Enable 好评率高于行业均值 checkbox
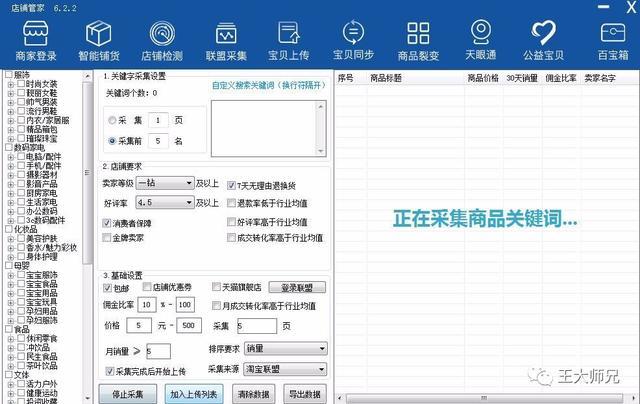This screenshot has width=640, height=404. pos(231,222)
